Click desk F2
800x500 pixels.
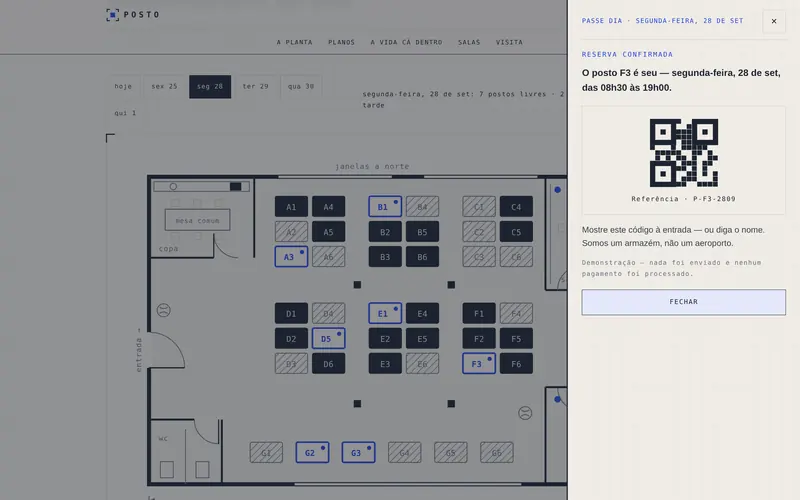point(479,338)
